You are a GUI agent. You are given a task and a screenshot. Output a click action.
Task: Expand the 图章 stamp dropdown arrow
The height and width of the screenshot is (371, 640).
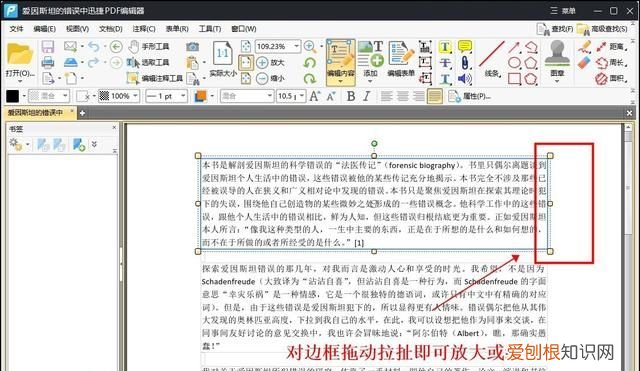[x=557, y=81]
